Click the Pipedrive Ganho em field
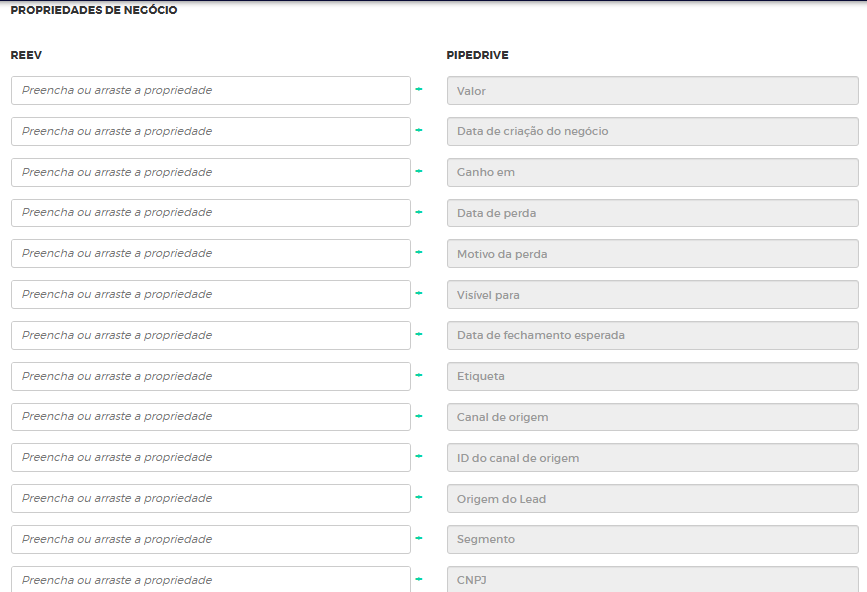 tap(652, 172)
